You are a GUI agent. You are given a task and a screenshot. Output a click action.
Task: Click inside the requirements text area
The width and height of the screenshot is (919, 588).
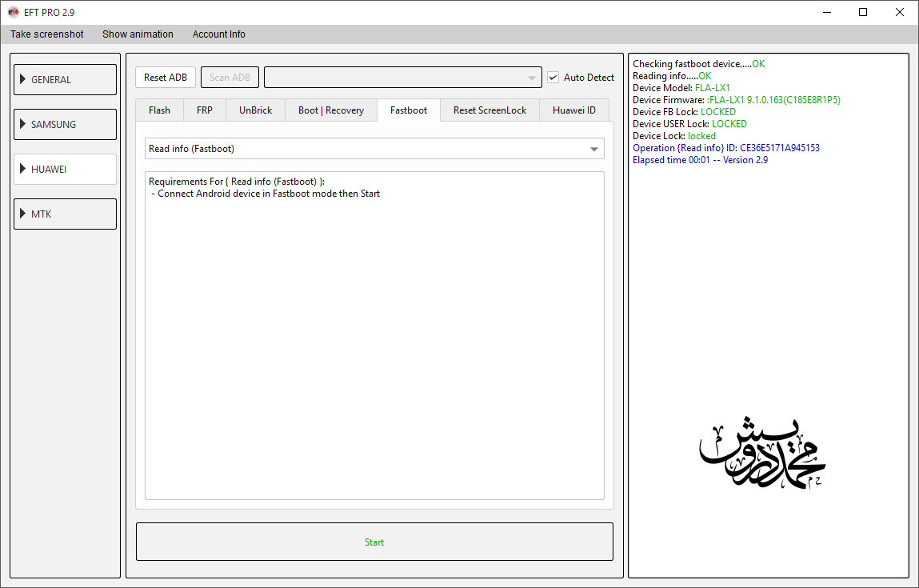click(x=374, y=335)
